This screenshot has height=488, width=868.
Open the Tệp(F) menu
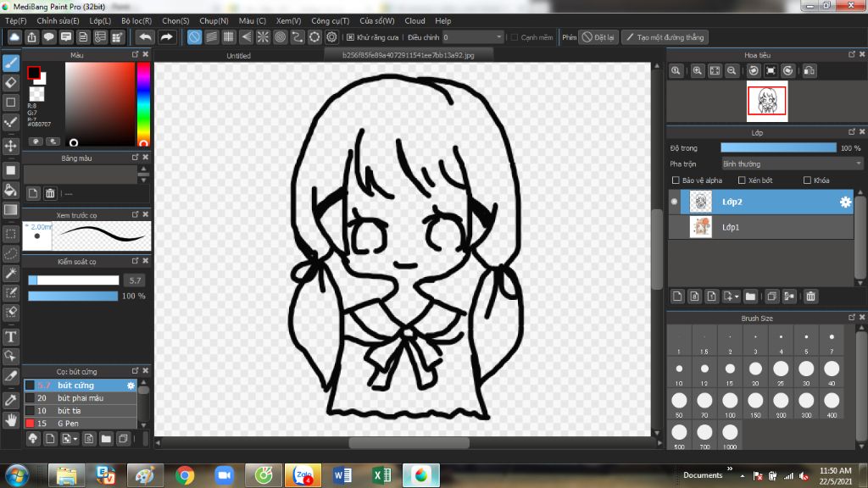click(15, 20)
